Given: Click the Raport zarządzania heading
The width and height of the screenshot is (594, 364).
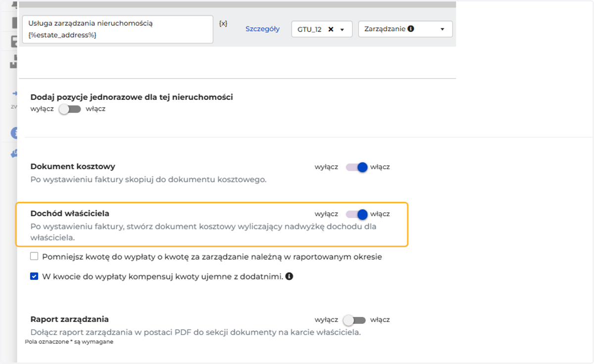Looking at the screenshot, I should (x=70, y=319).
